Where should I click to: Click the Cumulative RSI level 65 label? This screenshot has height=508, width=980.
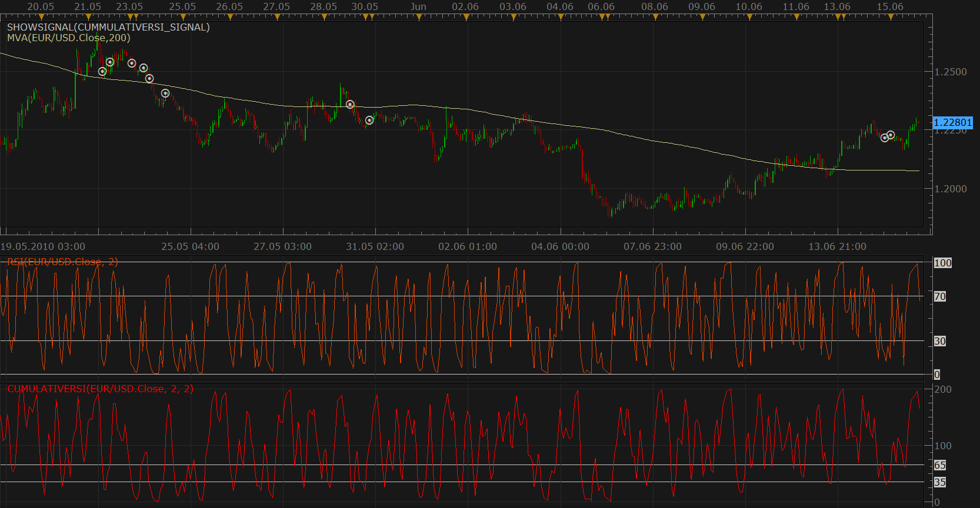pos(940,465)
